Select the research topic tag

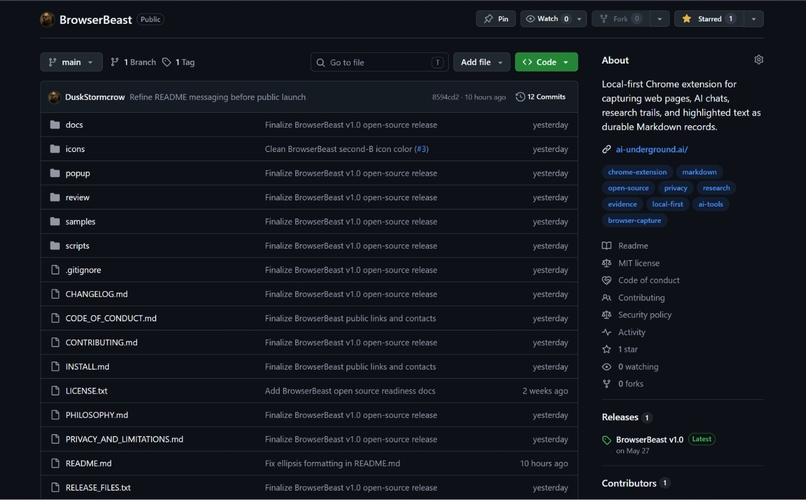(x=716, y=188)
